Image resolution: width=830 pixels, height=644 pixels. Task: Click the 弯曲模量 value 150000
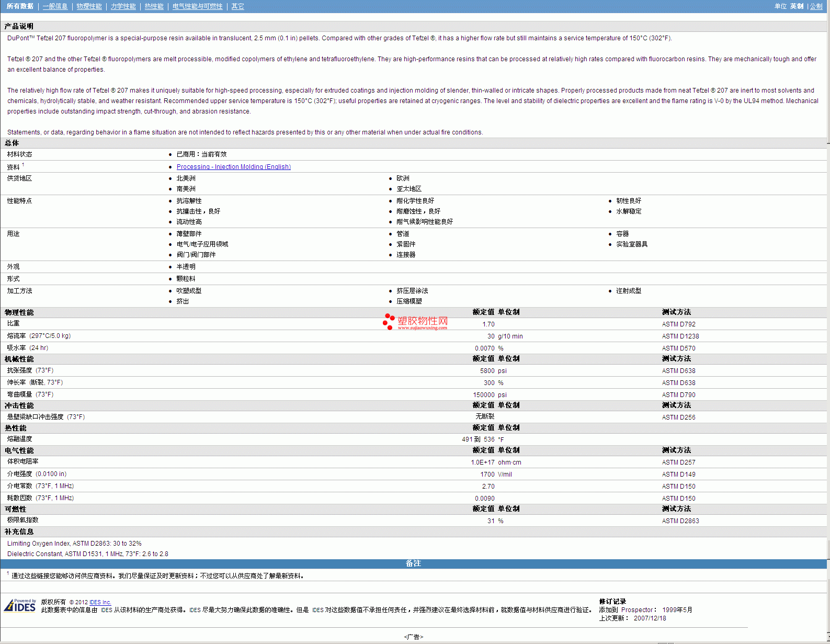484,395
